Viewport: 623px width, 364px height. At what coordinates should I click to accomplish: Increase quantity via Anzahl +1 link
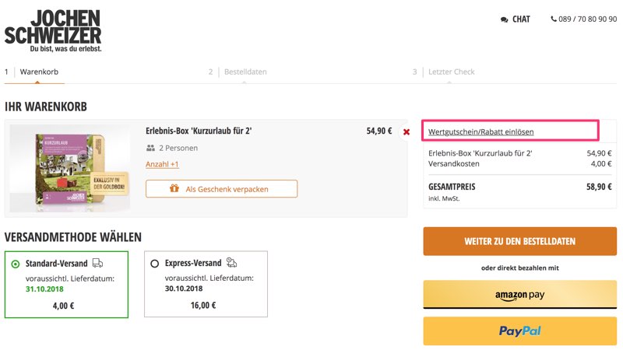pos(162,164)
